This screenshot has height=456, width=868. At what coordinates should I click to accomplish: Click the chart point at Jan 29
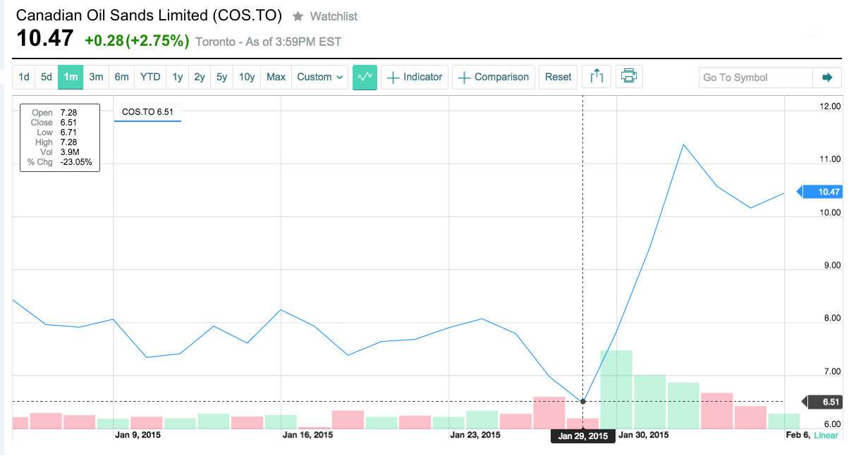(583, 402)
